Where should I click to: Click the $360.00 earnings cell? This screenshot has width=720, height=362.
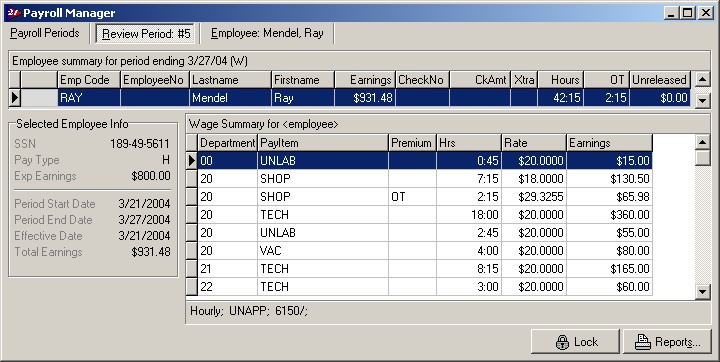[x=609, y=215]
